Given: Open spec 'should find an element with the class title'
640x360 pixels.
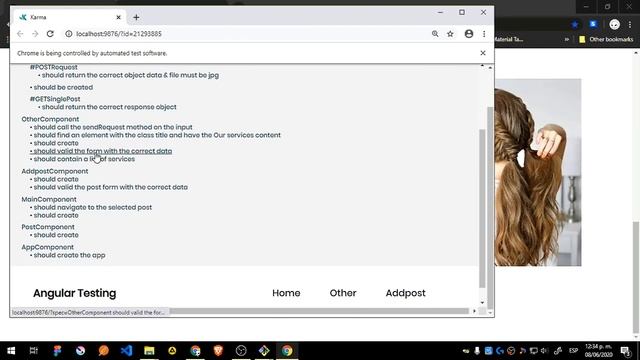Looking at the screenshot, I should pos(157,135).
